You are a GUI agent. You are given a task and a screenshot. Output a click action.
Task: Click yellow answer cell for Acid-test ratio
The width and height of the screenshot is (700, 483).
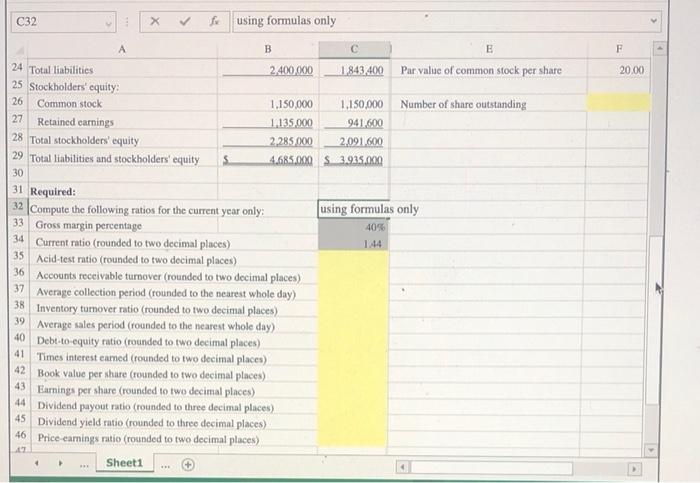(353, 260)
